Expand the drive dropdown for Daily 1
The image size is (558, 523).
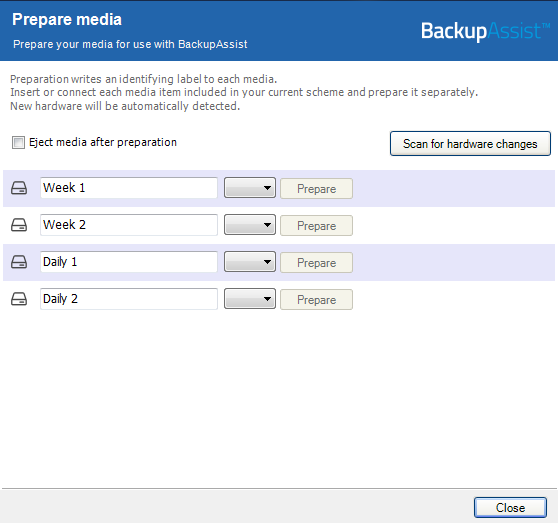point(250,262)
